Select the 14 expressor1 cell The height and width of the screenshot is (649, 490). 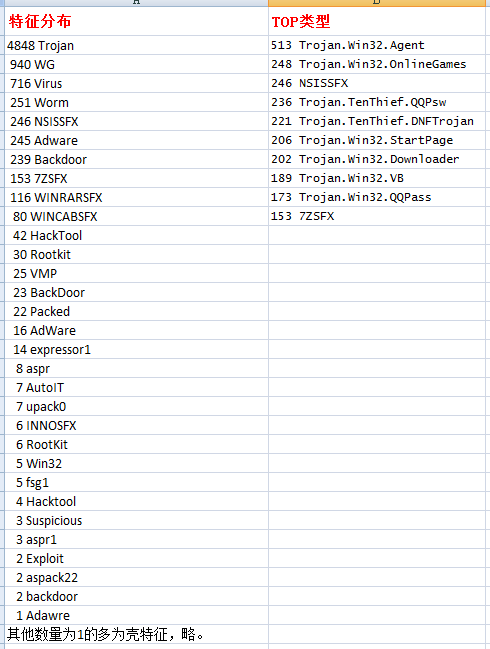click(136, 349)
